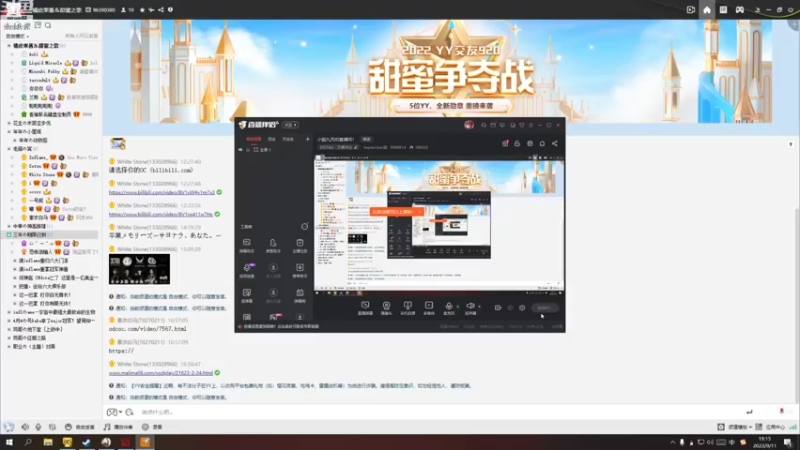Open Windows Start menu
The height and width of the screenshot is (450, 800).
point(9,442)
